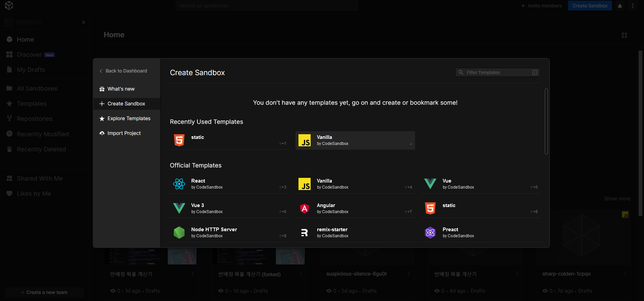The image size is (644, 301).
Task: Click the template list scrollbar
Action: [546, 121]
